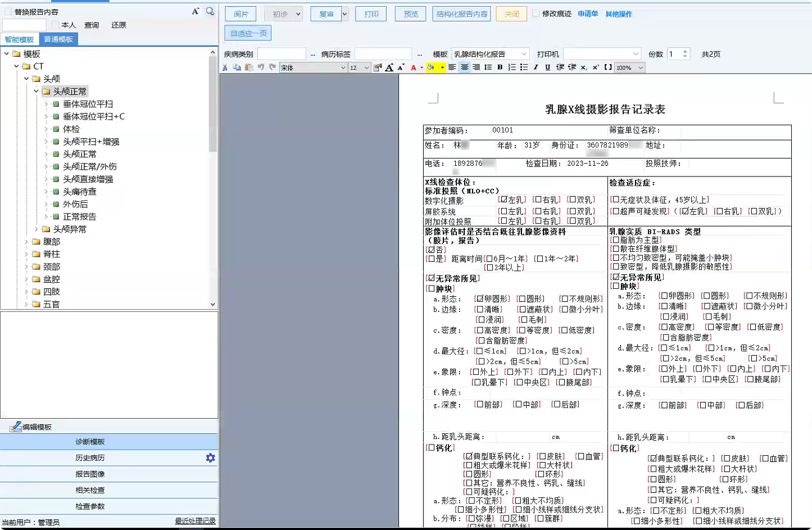Screen dimensions: 812x530
Task: Expand the 腹部 folder in template tree
Action: click(26, 242)
